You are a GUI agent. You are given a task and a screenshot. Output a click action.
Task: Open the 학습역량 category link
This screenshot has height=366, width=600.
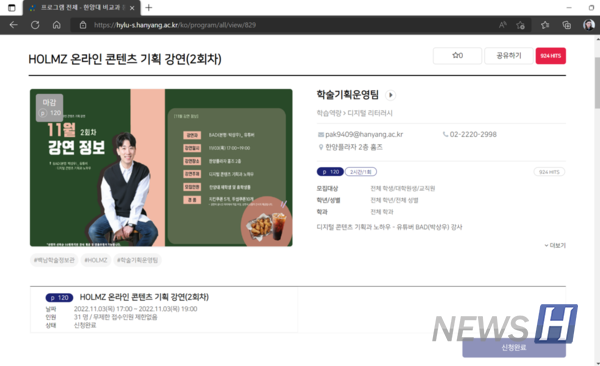click(x=328, y=113)
